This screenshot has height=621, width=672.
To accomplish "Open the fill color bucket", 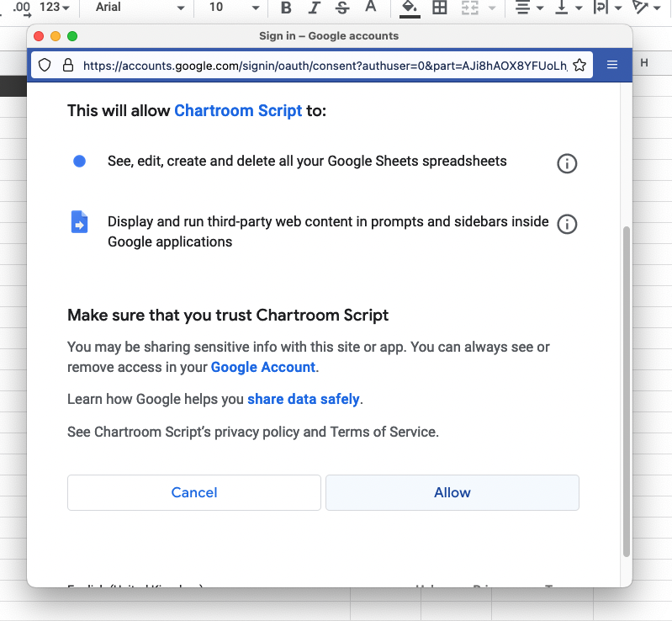I will (x=409, y=8).
